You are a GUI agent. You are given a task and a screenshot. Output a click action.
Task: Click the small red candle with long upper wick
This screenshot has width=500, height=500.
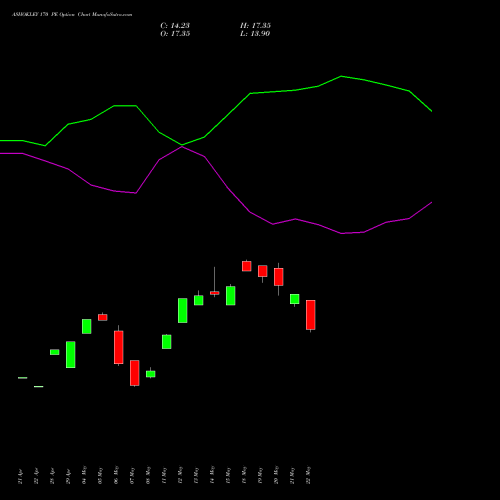click(x=215, y=293)
